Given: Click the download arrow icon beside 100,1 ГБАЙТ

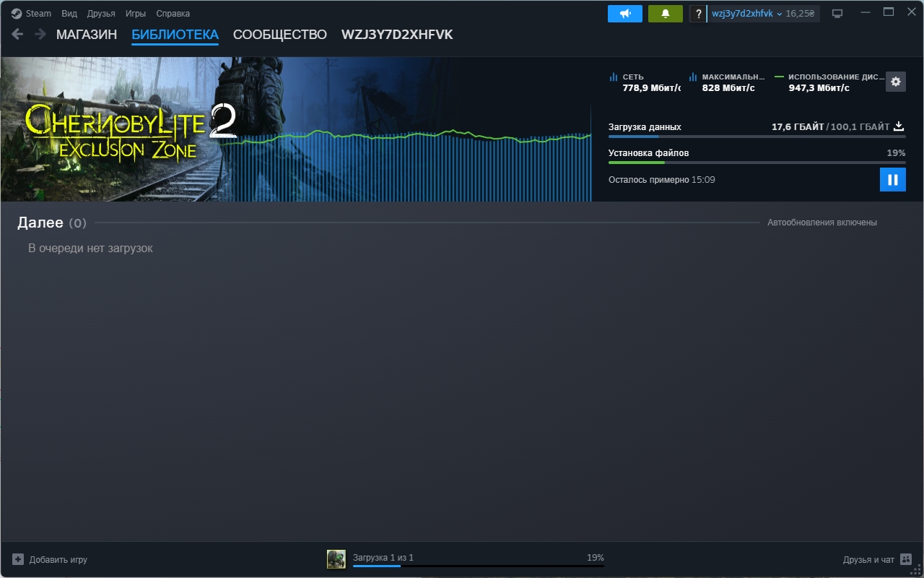Looking at the screenshot, I should click(899, 126).
